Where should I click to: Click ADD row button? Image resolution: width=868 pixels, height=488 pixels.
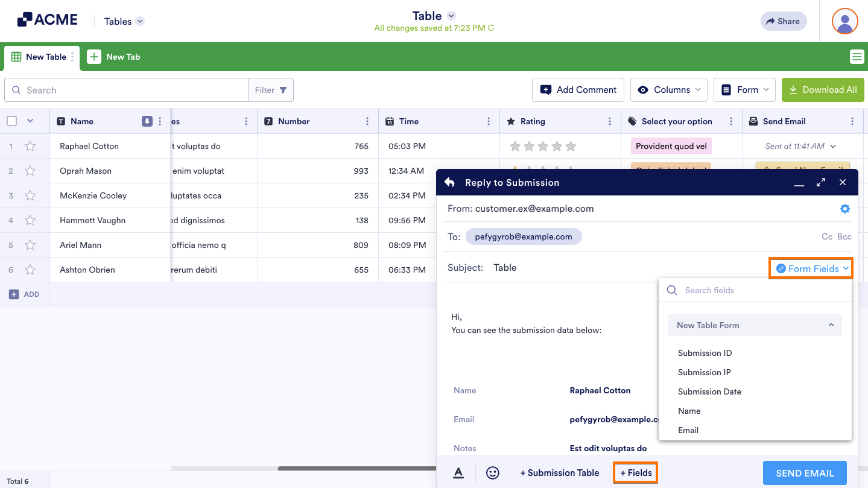(x=25, y=294)
